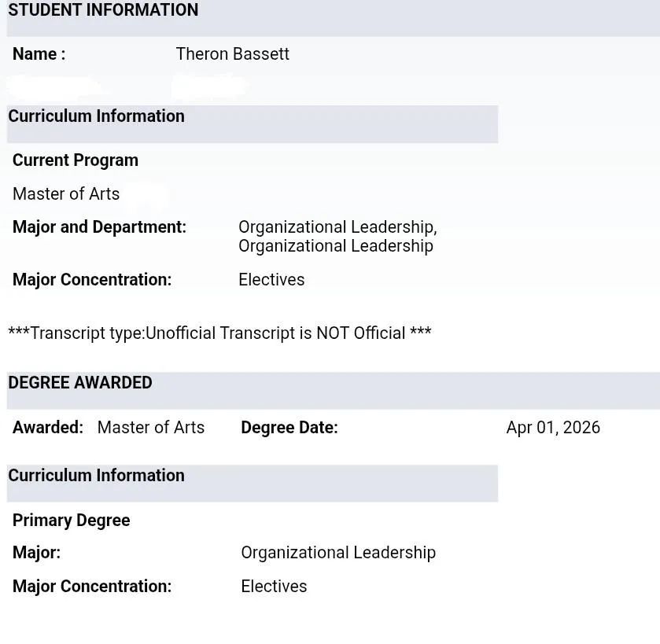Select Electives value under Primary Degree
This screenshot has width=660, height=644.
274,587
